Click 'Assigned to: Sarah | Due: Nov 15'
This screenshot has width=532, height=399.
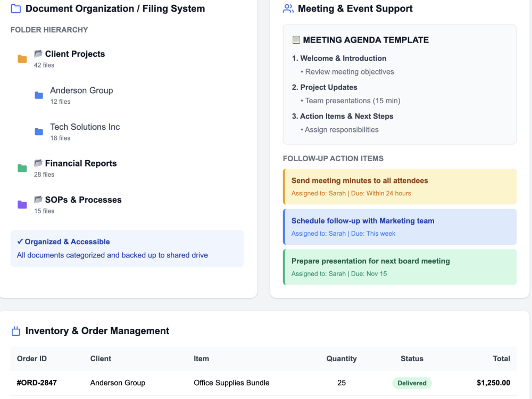[339, 274]
